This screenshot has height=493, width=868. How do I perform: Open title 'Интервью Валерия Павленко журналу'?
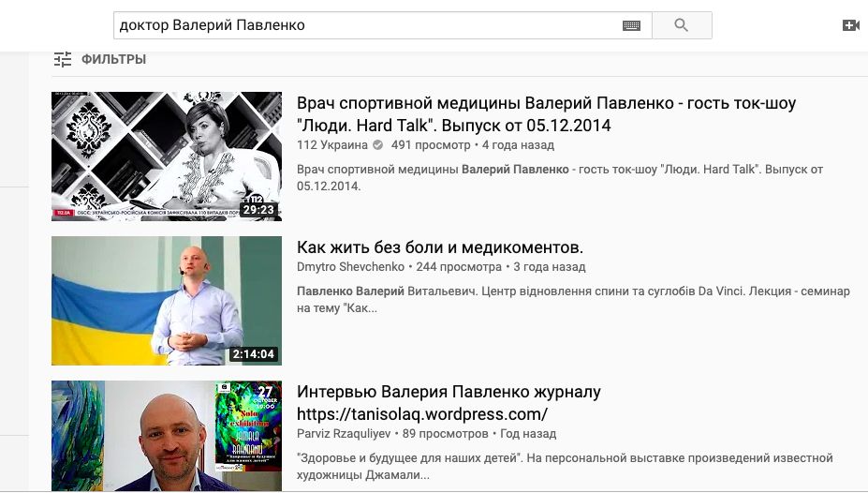tap(449, 403)
